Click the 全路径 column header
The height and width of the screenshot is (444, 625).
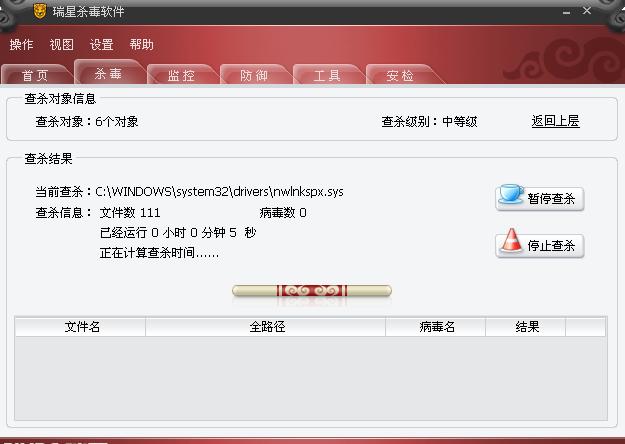(x=266, y=327)
